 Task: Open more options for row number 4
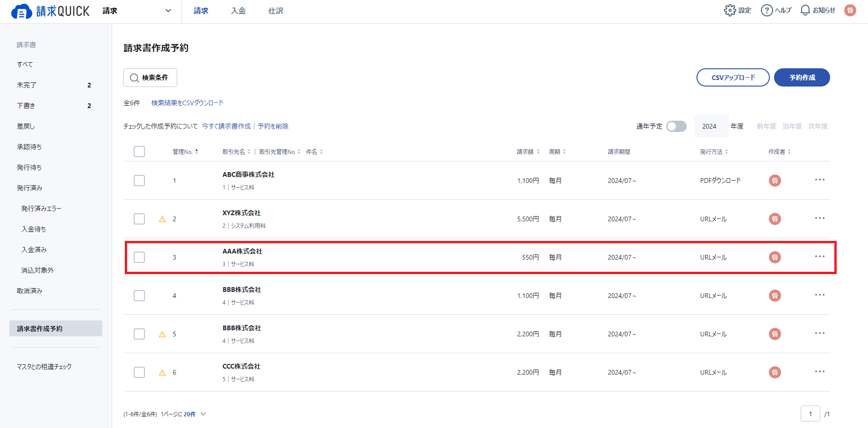click(x=820, y=295)
